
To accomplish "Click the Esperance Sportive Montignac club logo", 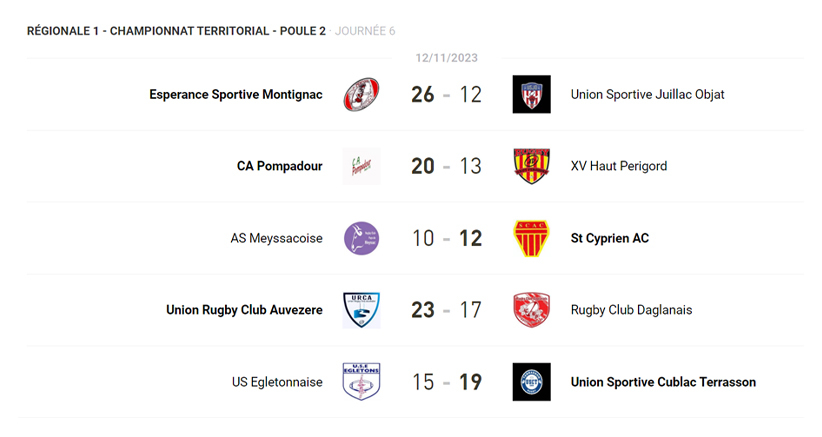I will tap(361, 95).
